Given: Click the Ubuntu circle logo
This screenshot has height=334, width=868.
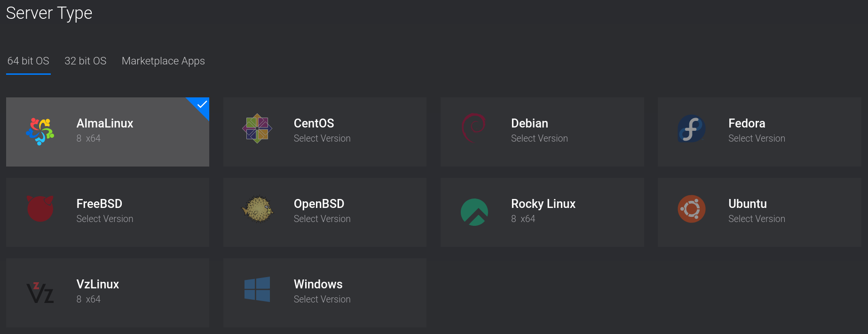Looking at the screenshot, I should pos(692,209).
